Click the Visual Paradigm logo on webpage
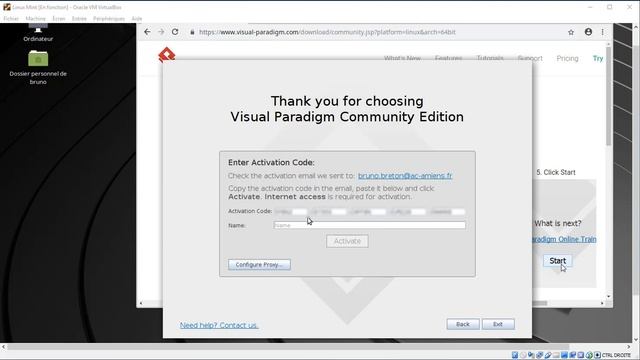640x360 pixels. tap(167, 54)
